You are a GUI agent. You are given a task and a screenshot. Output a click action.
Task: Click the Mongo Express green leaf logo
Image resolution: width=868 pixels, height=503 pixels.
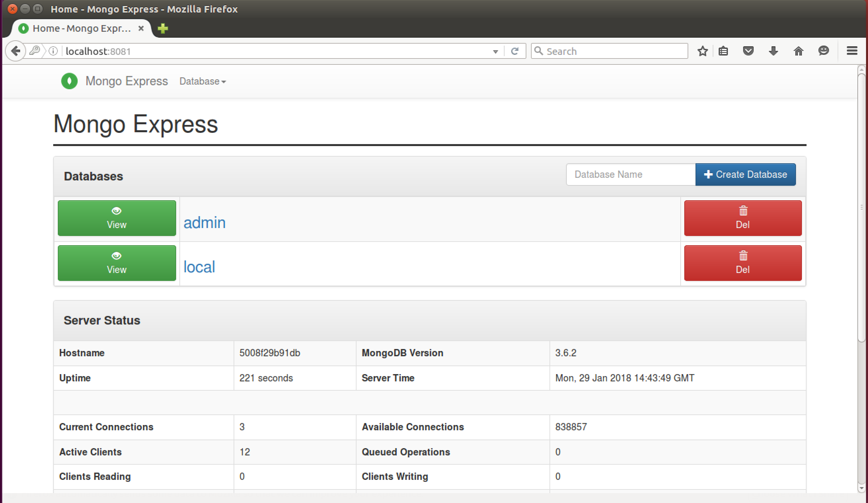pos(69,81)
